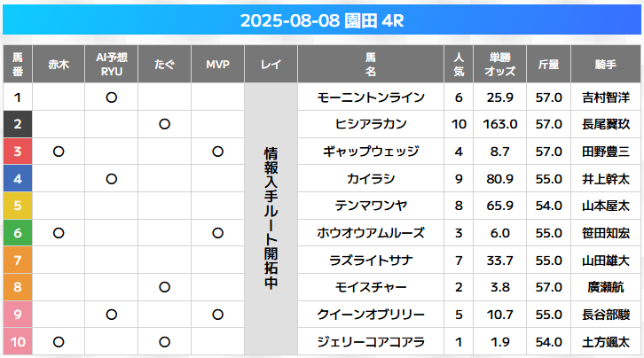This screenshot has height=358, width=644.
Task: Click MVP circle mark for クイーンオブリリー
Action: coord(217,315)
